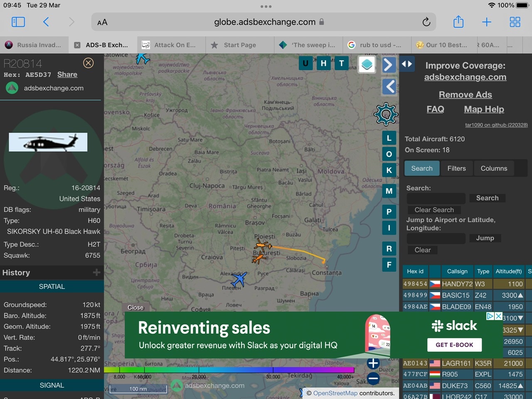
Task: Select the orange helicopter near Bucuresti
Action: click(259, 258)
